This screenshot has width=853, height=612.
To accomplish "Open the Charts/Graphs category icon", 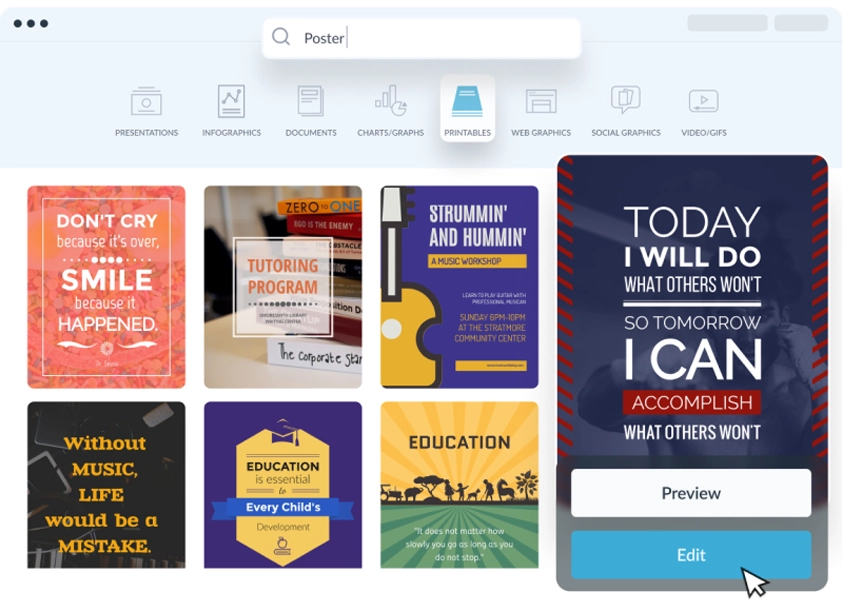I will pos(391,101).
